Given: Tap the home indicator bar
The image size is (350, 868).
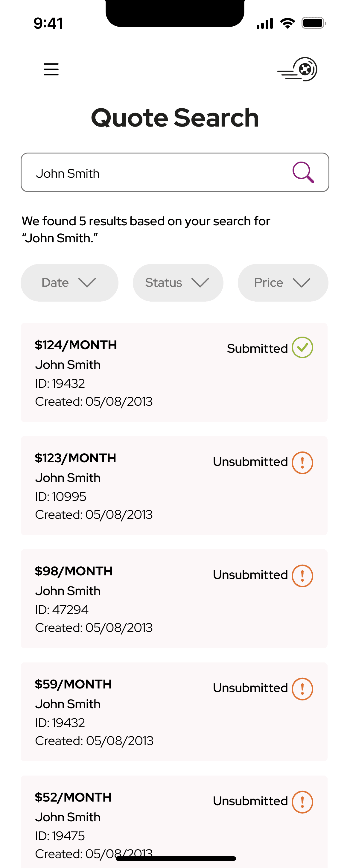Looking at the screenshot, I should pos(176,858).
